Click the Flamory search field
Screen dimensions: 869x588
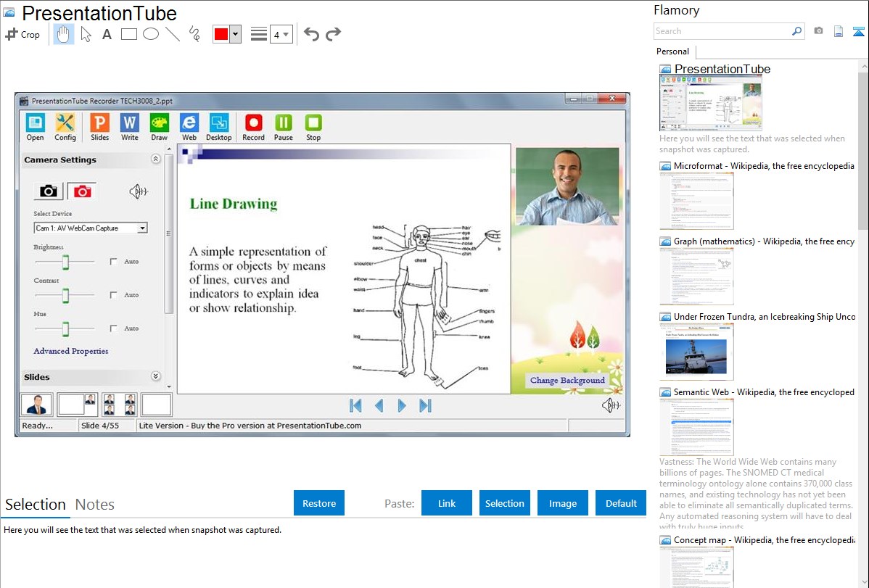click(x=722, y=31)
